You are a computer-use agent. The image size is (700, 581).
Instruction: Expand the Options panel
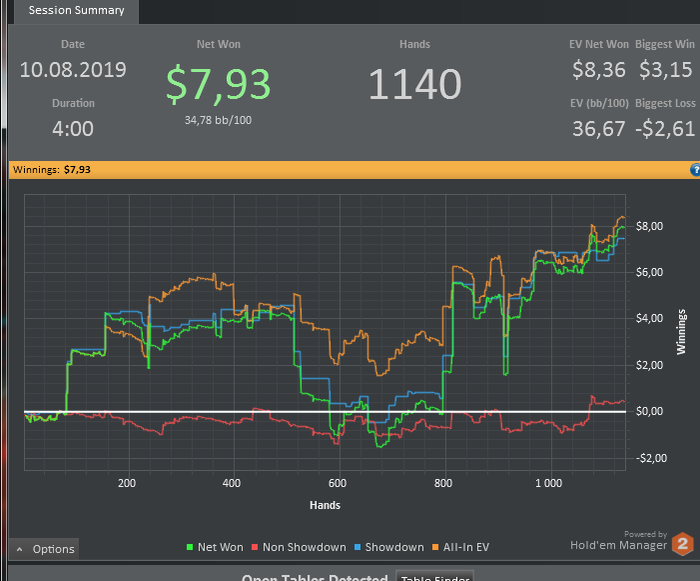(x=44, y=549)
